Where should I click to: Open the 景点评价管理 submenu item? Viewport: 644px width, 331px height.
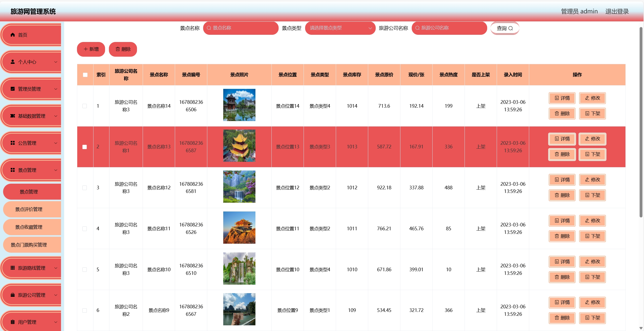(x=29, y=209)
